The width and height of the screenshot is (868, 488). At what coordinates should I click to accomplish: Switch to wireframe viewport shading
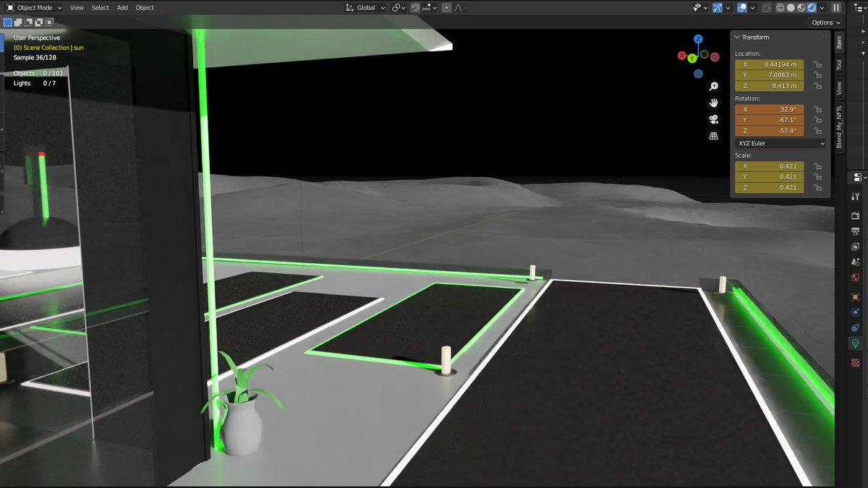[x=780, y=8]
